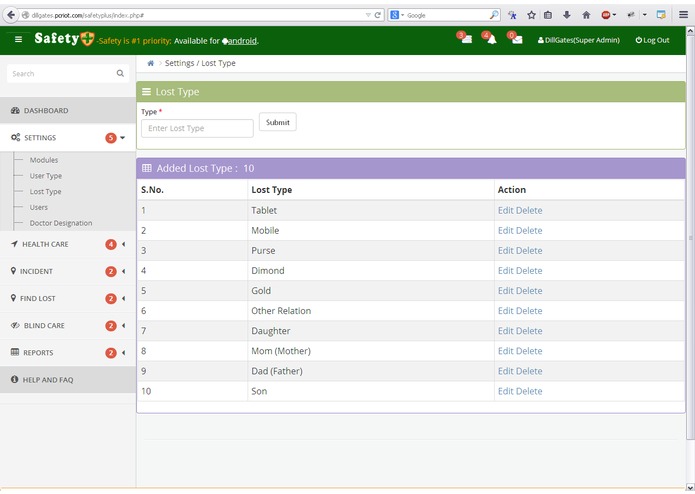Expand the Reports submenu arrow
Image resolution: width=695 pixels, height=494 pixels.
(x=124, y=353)
